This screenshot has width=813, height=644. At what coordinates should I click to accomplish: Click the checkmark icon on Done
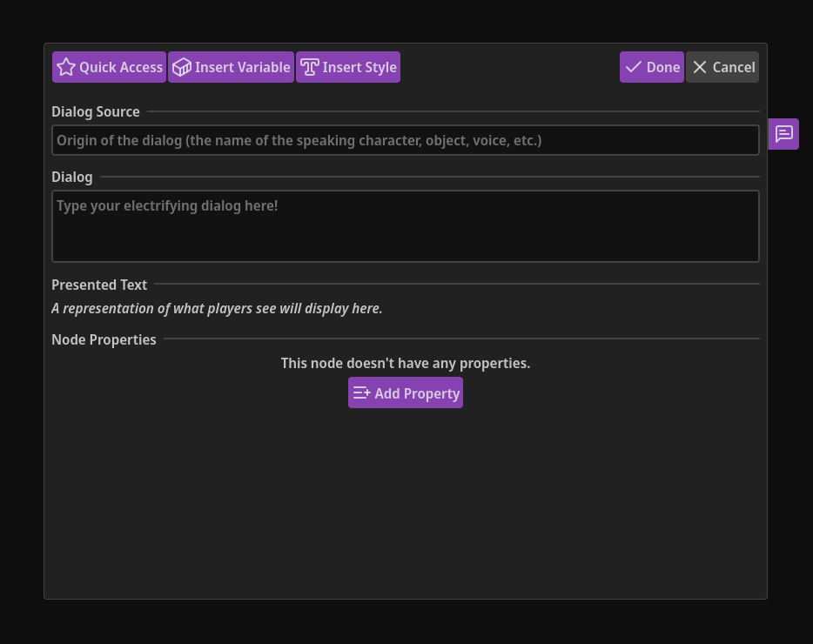(635, 66)
